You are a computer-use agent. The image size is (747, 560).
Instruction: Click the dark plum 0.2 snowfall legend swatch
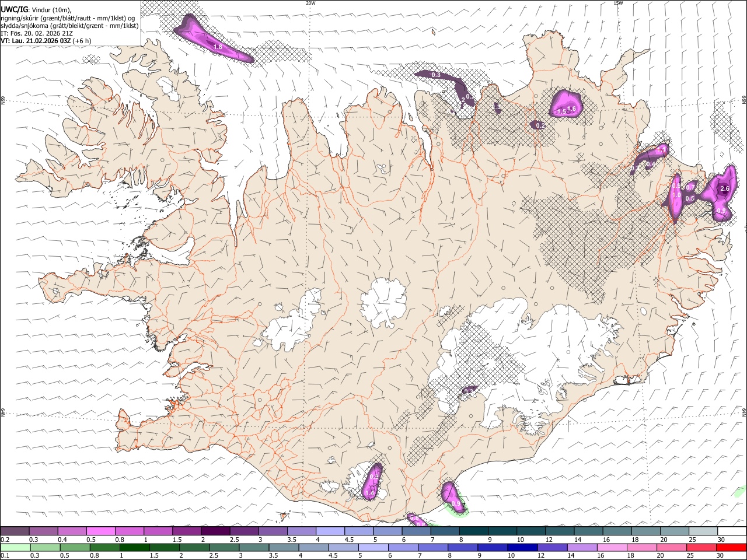tap(15, 531)
